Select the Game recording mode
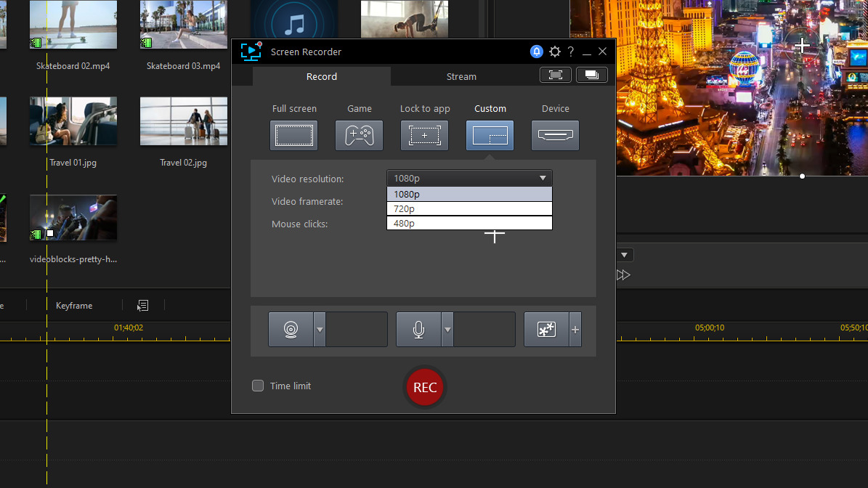Screen dimensions: 868x488 click(x=359, y=135)
